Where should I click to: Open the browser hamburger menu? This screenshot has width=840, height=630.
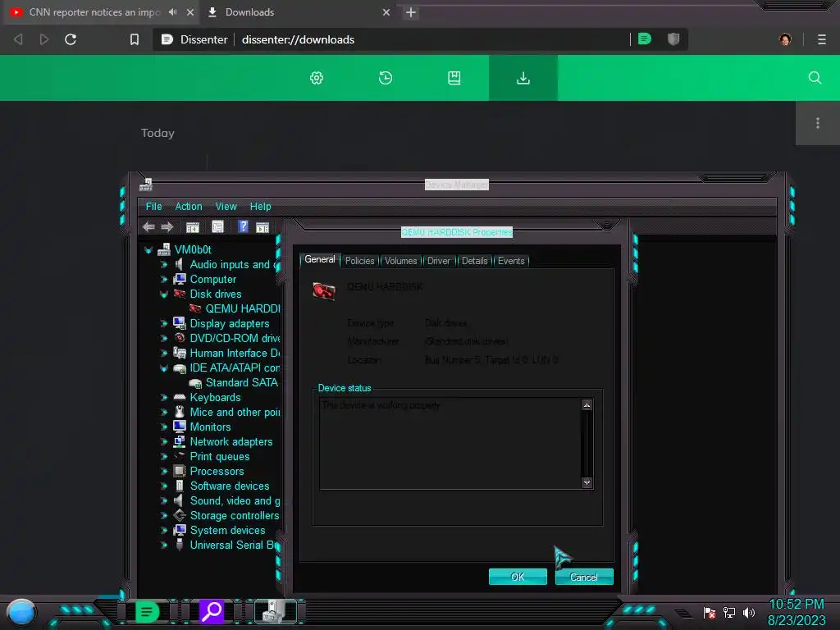[x=822, y=39]
